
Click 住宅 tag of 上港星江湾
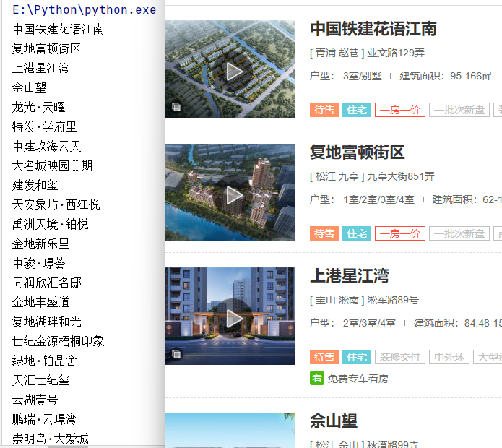point(357,357)
